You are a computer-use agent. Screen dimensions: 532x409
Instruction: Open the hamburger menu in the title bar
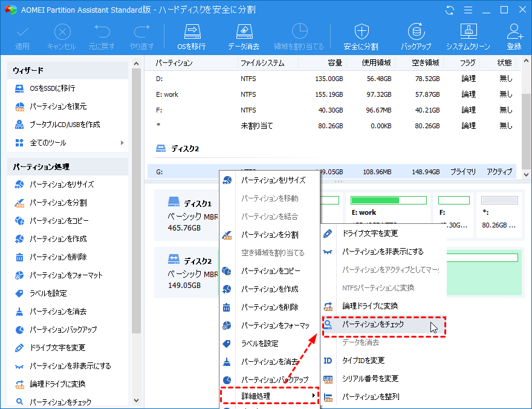point(468,10)
